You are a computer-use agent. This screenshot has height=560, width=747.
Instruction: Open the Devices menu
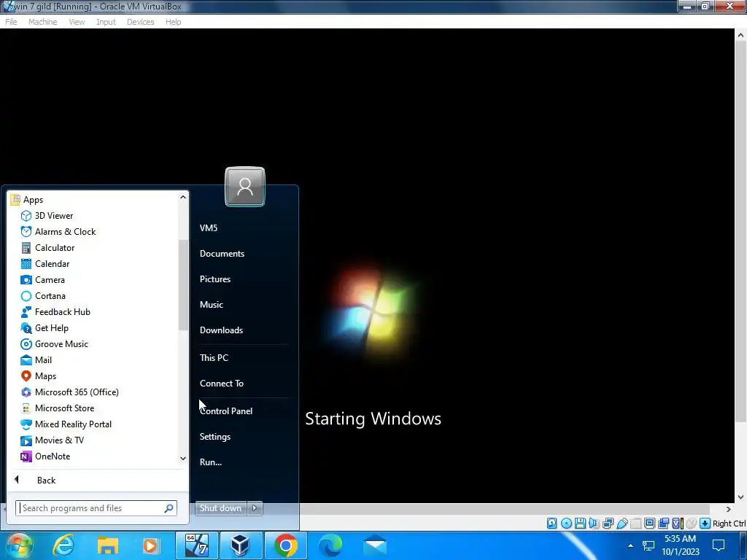click(141, 22)
